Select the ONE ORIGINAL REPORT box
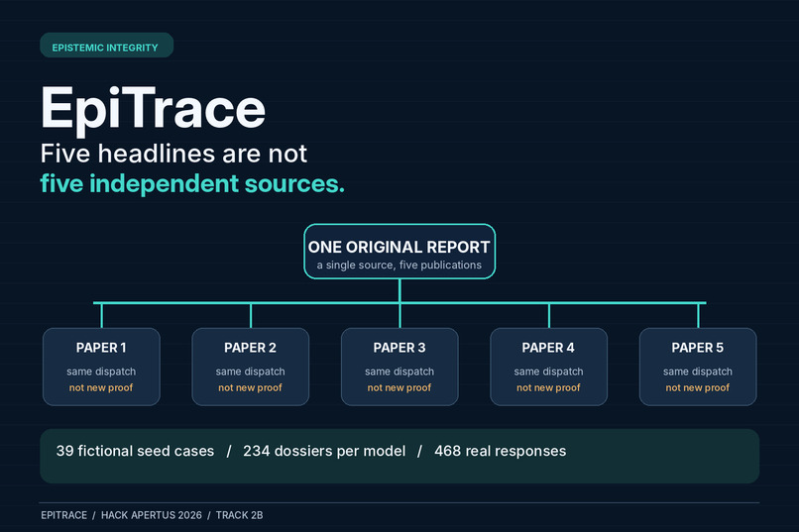The width and height of the screenshot is (799, 532). point(399,252)
